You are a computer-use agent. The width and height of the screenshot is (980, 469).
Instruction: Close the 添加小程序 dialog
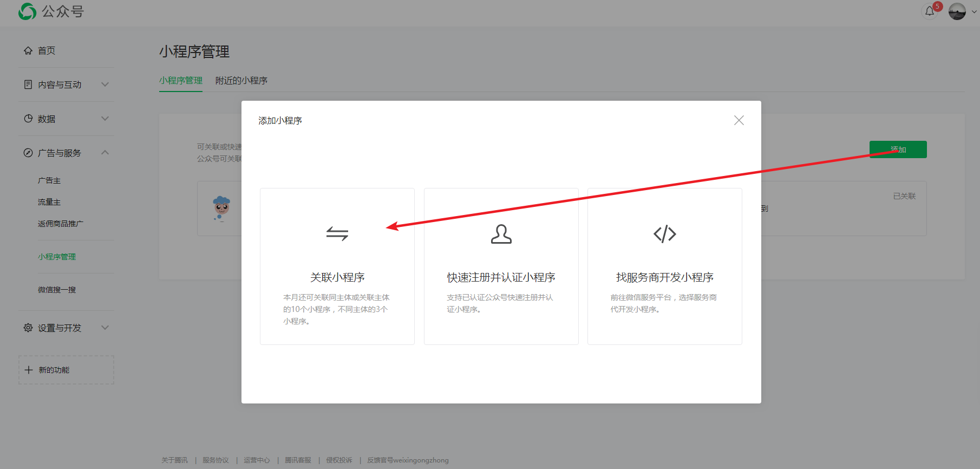(739, 120)
